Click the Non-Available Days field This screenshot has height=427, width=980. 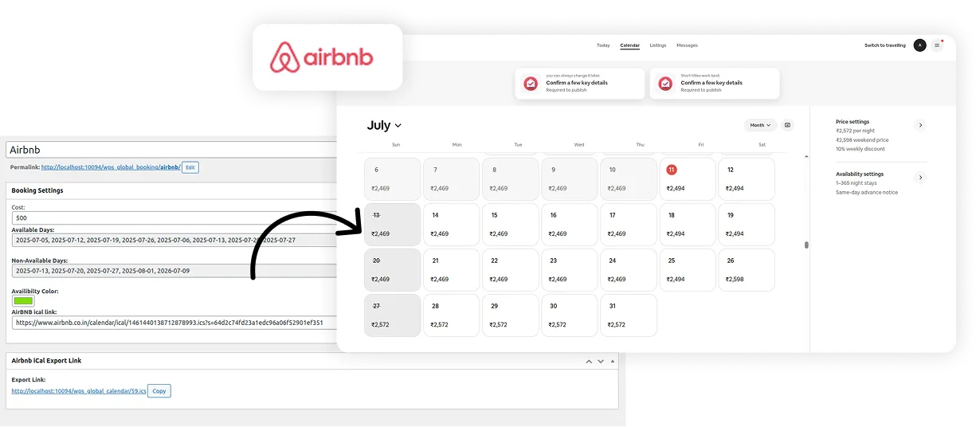point(174,271)
